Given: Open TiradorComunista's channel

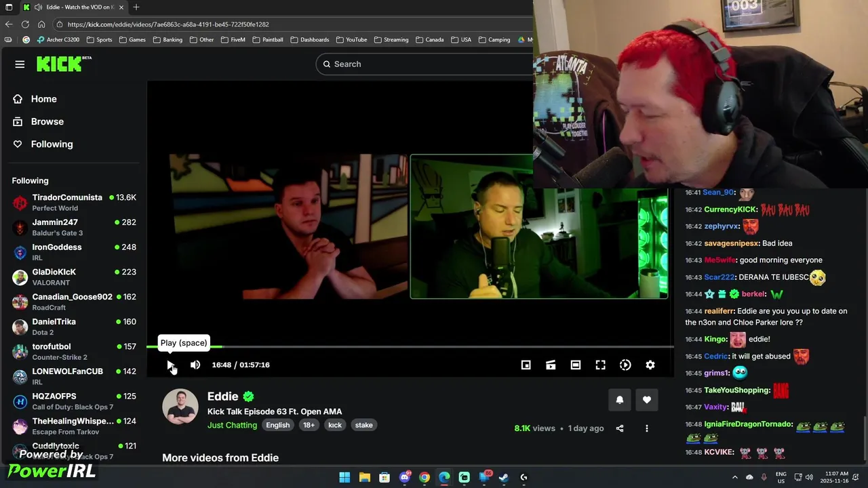Looking at the screenshot, I should point(73,202).
